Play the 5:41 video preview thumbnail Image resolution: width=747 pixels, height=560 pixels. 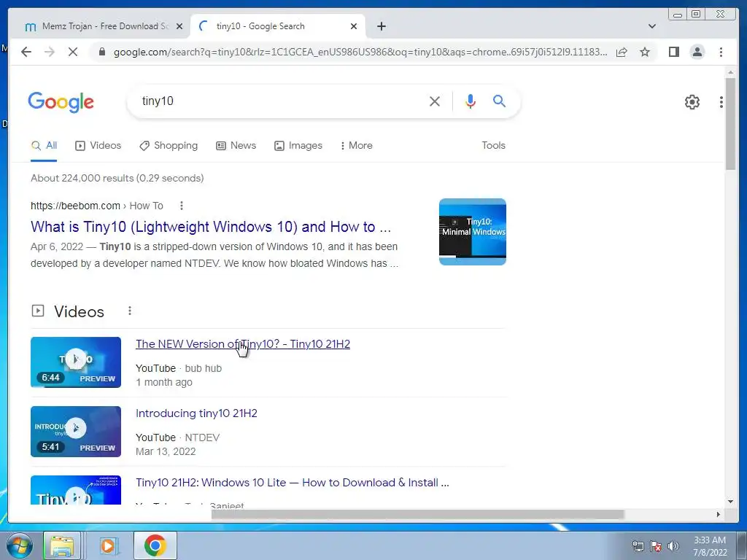point(76,432)
